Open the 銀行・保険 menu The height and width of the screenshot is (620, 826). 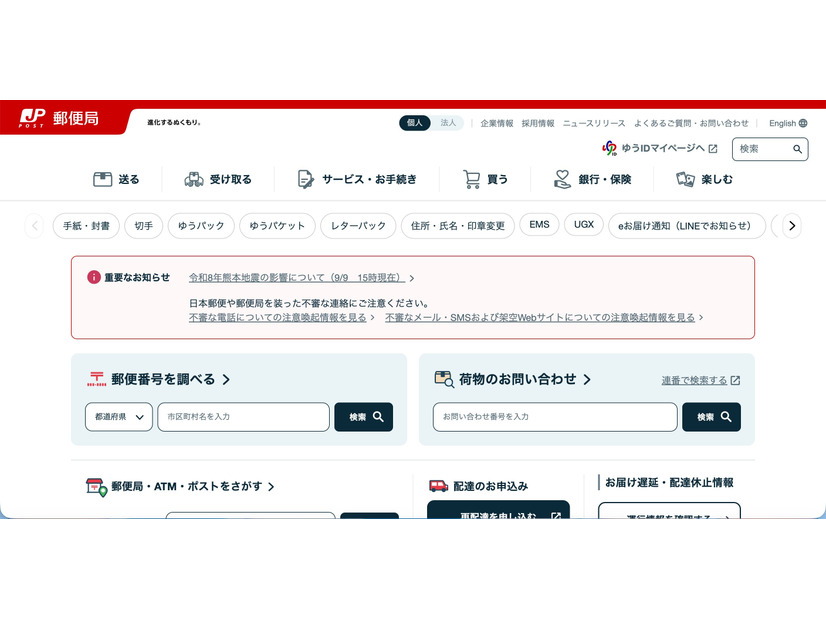(592, 180)
